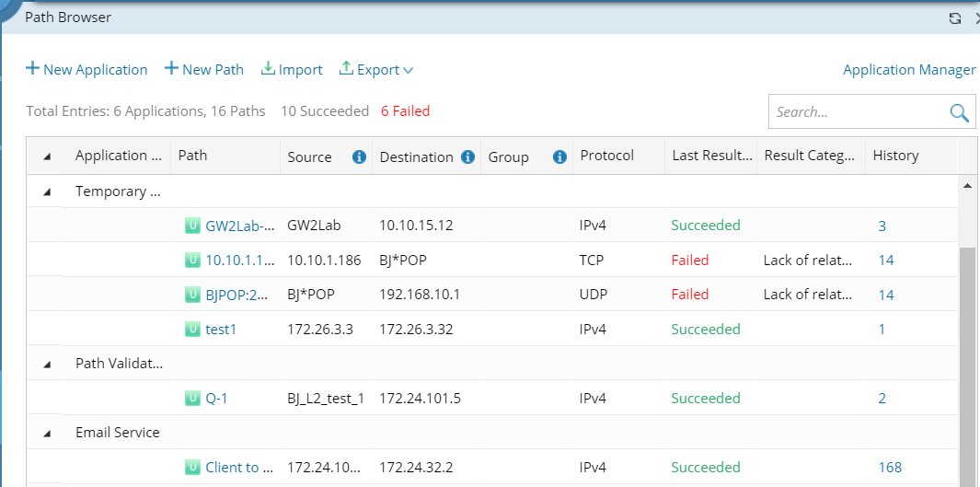Viewport: 980px width, 487px height.
Task: Add a New Application
Action: point(86,70)
